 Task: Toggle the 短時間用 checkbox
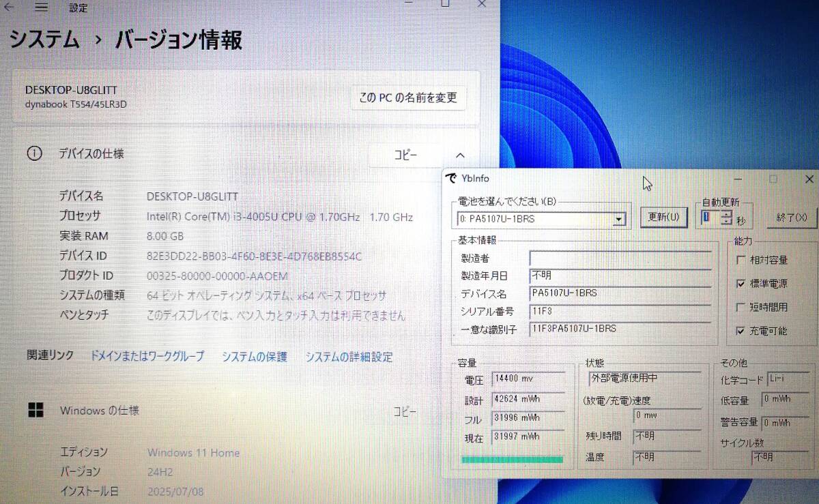click(741, 308)
